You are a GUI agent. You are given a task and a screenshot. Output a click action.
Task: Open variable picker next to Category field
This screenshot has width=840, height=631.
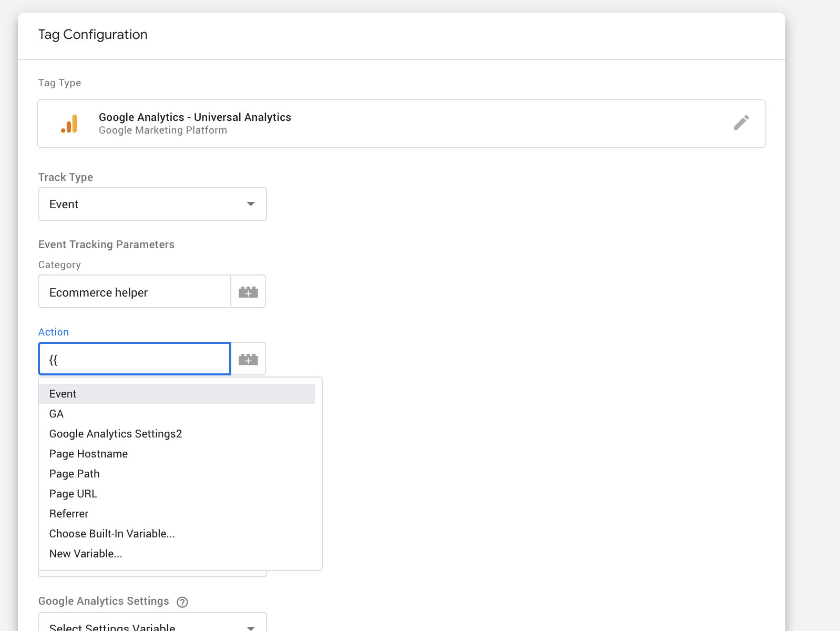click(x=248, y=292)
